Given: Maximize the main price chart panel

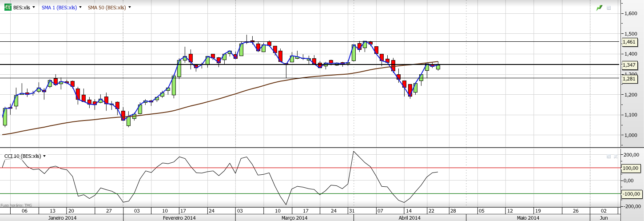Looking at the screenshot, I should (x=609, y=8).
